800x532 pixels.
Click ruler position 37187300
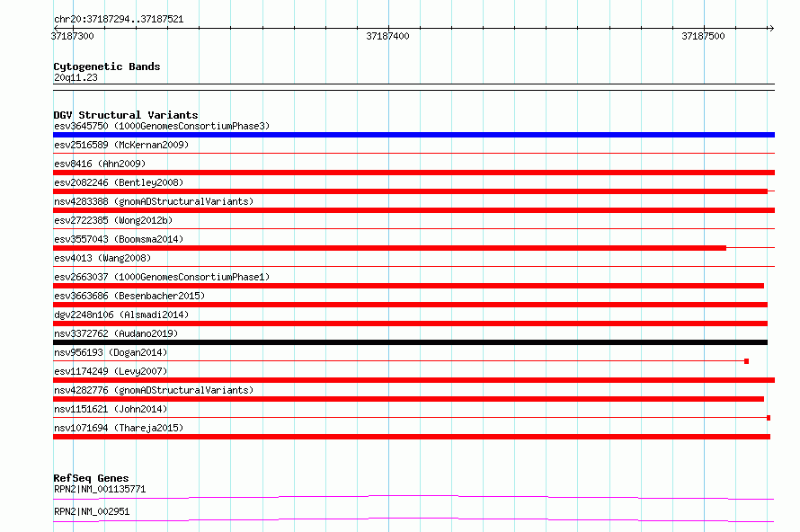(73, 36)
